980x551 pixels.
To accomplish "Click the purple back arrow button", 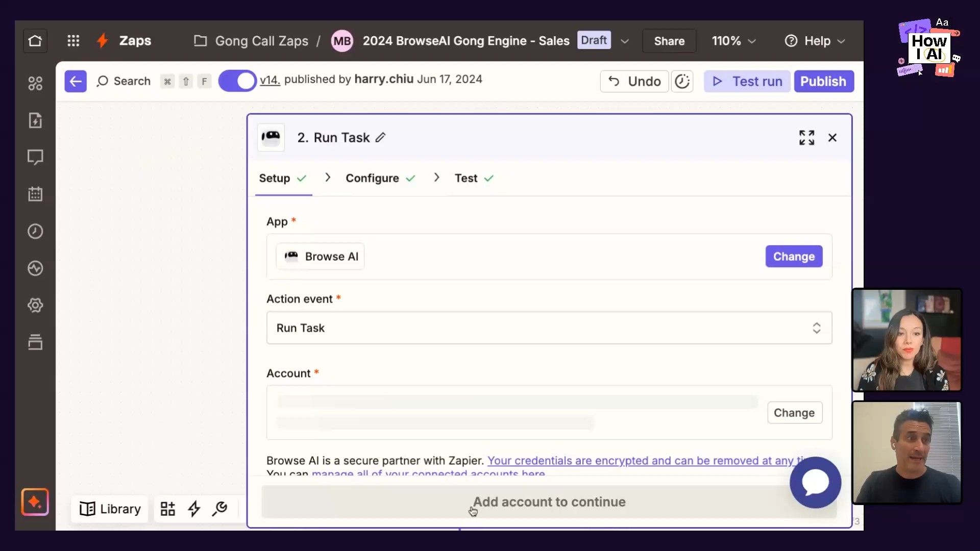I will pos(76,81).
